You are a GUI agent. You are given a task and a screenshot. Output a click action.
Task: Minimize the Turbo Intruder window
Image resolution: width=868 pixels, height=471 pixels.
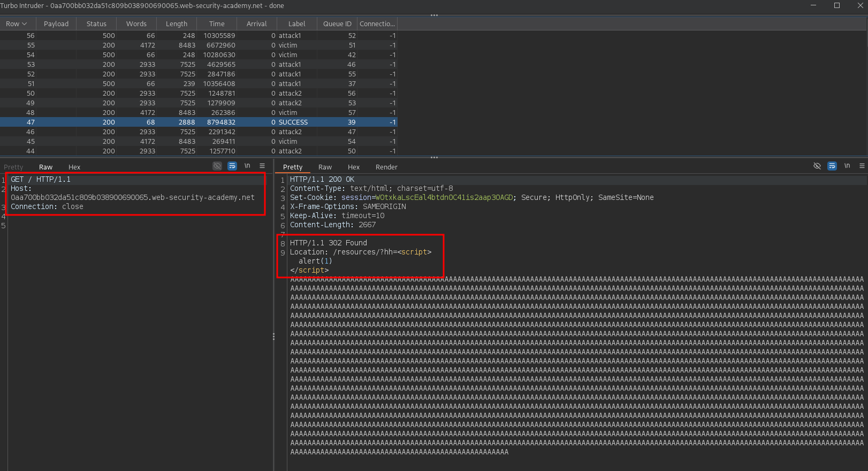point(813,5)
